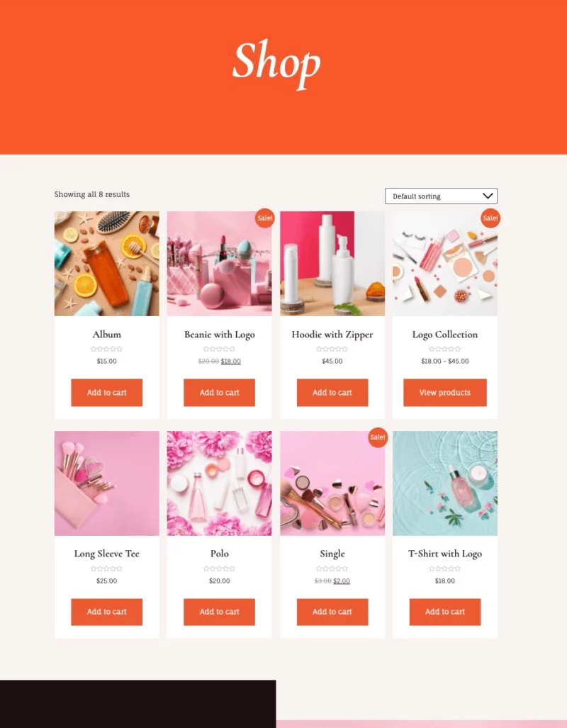Image resolution: width=567 pixels, height=728 pixels.
Task: Add the Album product to cart
Action: tap(107, 392)
